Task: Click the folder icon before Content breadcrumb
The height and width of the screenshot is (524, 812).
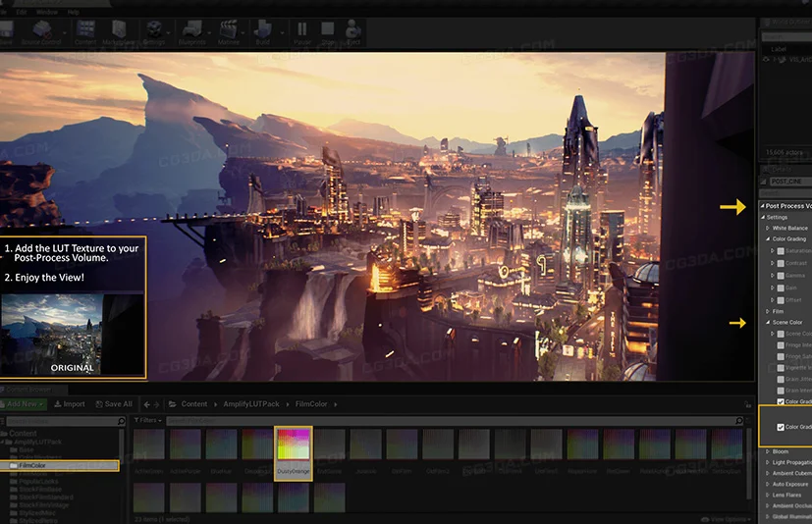Action: 173,404
